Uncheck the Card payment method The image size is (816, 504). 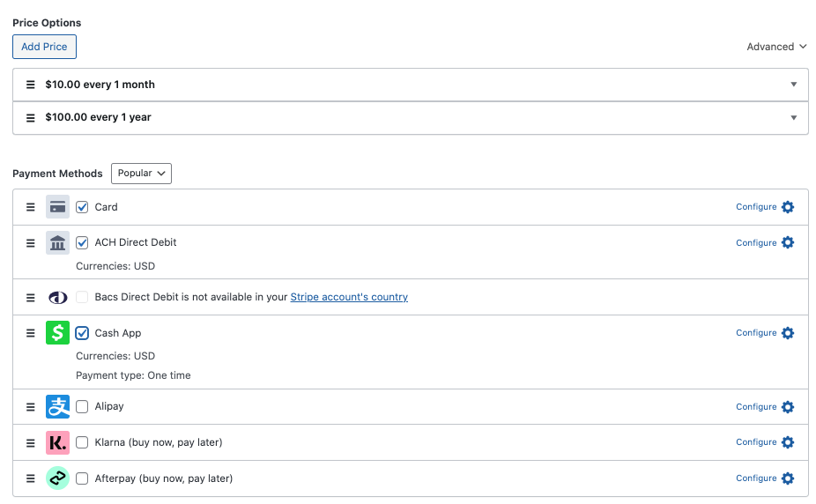(x=82, y=207)
